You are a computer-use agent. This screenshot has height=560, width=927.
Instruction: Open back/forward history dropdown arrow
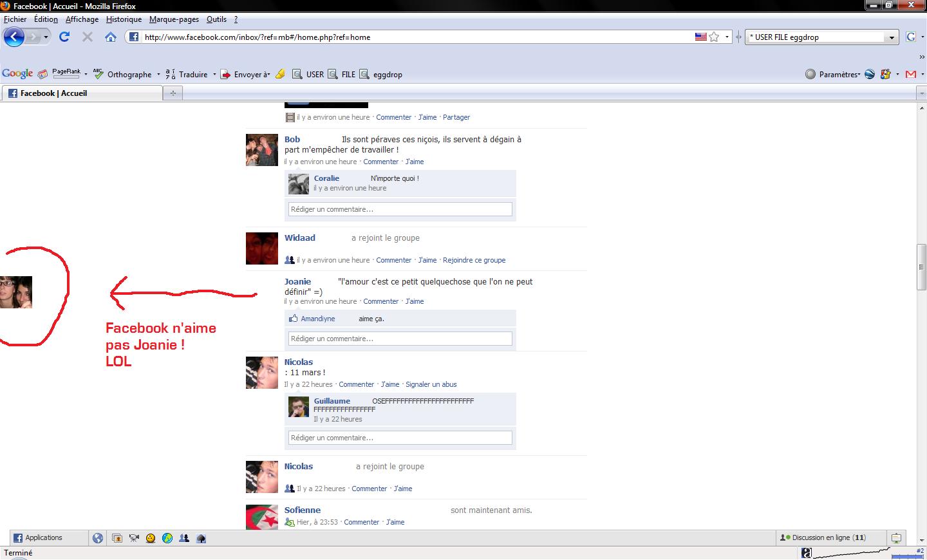(x=46, y=37)
